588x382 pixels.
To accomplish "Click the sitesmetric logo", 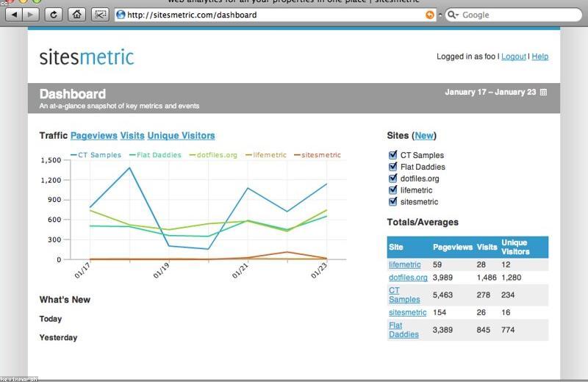I will [87, 57].
